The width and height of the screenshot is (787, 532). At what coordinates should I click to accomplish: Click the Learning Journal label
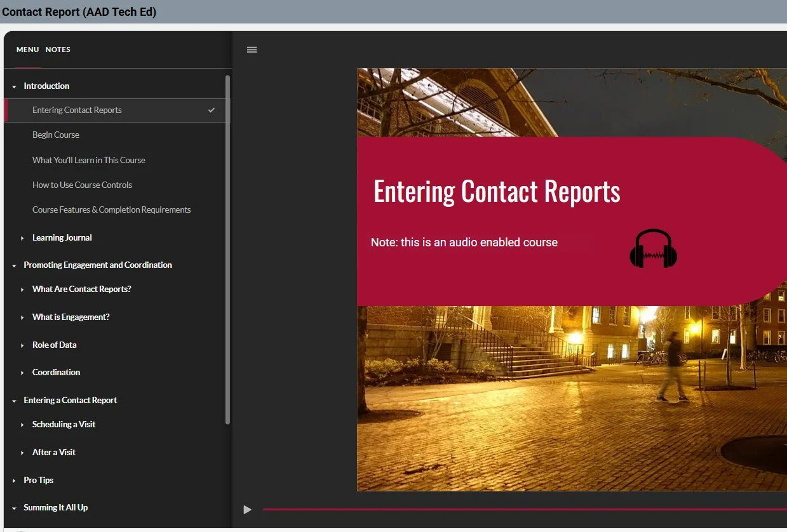pyautogui.click(x=62, y=237)
